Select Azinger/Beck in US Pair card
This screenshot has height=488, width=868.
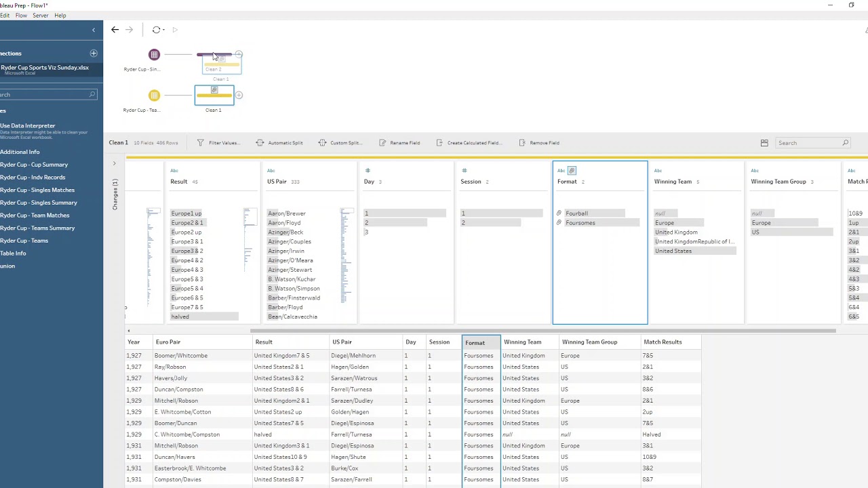(x=285, y=232)
